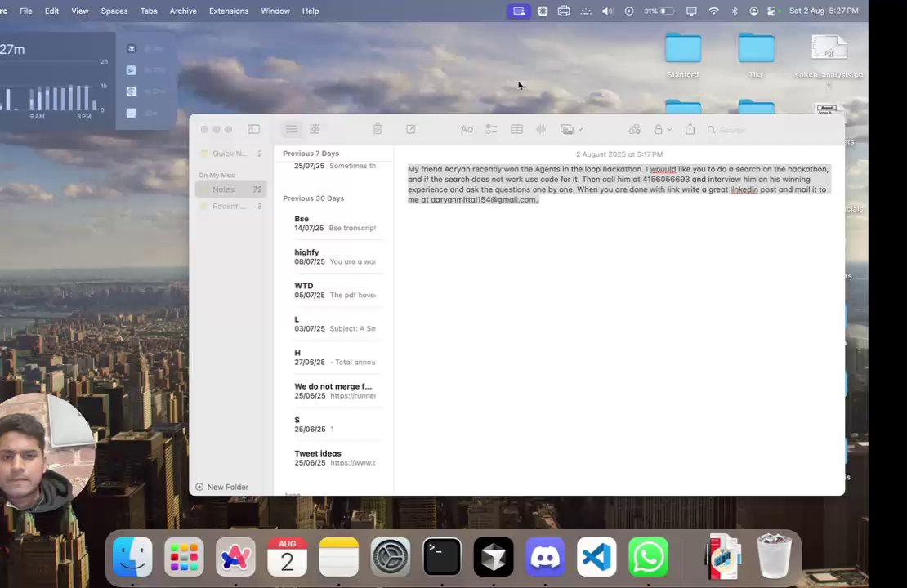907x588 pixels.
Task: Open the Stanford folder on desktop
Action: point(682,55)
